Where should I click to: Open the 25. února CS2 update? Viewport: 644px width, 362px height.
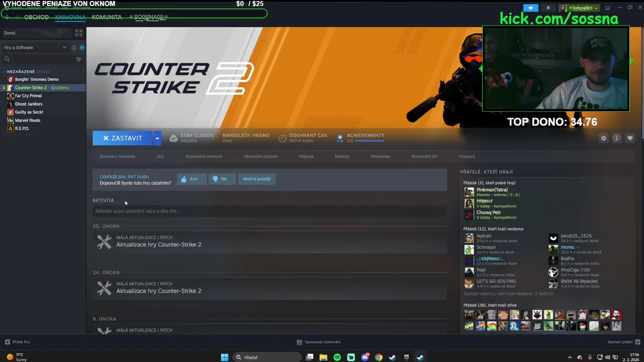point(270,242)
